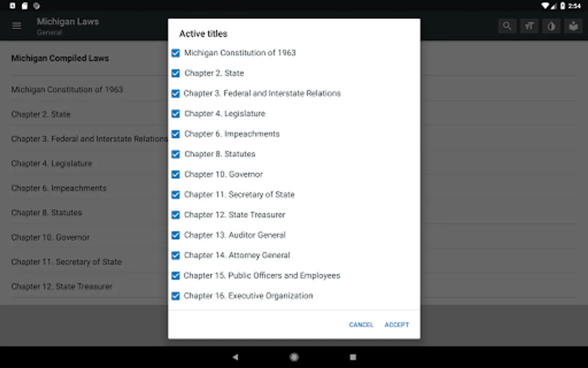The height and width of the screenshot is (368, 588).
Task: Open Chapter 6. Impeachments in background list
Action: [x=59, y=188]
